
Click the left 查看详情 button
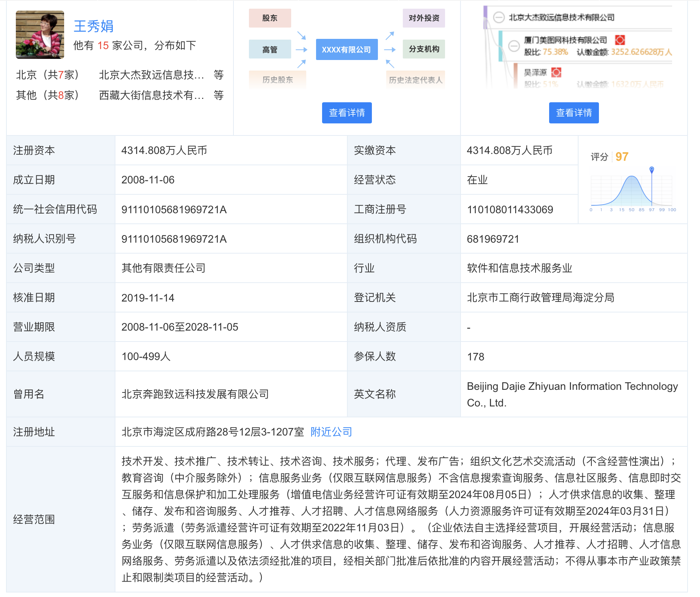[x=346, y=112]
